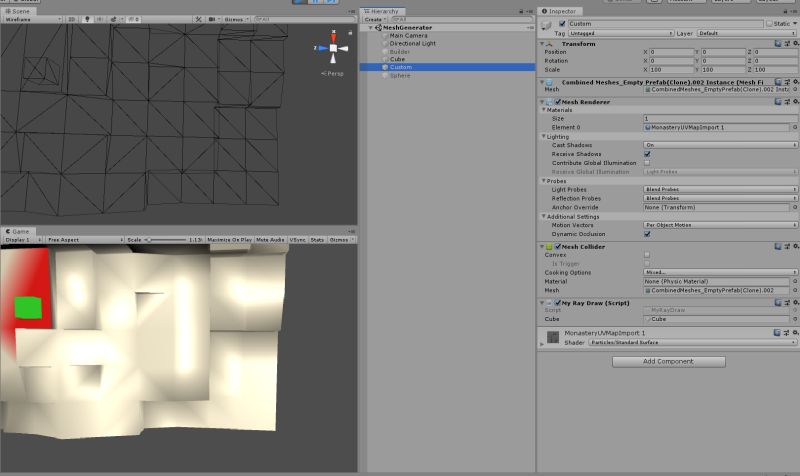This screenshot has width=800, height=476.
Task: Select Cube object in Hierarchy
Action: pyautogui.click(x=397, y=59)
